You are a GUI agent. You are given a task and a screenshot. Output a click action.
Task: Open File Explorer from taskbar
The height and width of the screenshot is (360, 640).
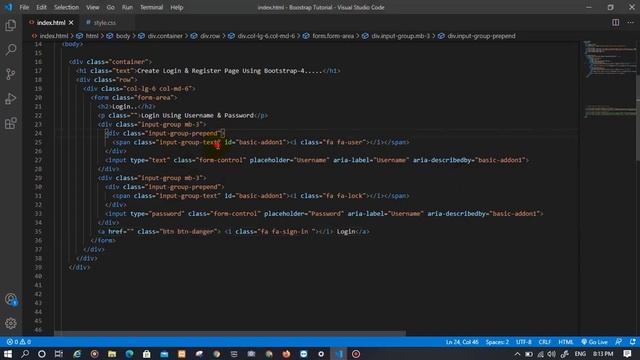click(x=112, y=354)
